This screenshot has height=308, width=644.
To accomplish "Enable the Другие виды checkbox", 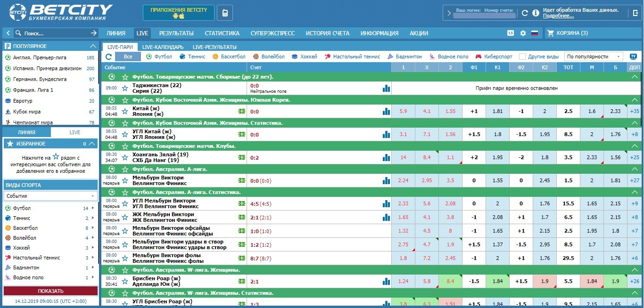I will pyautogui.click(x=522, y=57).
